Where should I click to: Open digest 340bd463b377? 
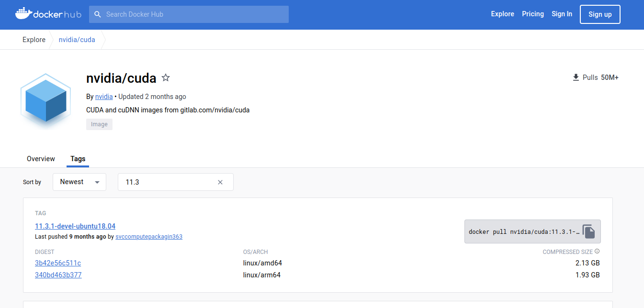(x=58, y=275)
